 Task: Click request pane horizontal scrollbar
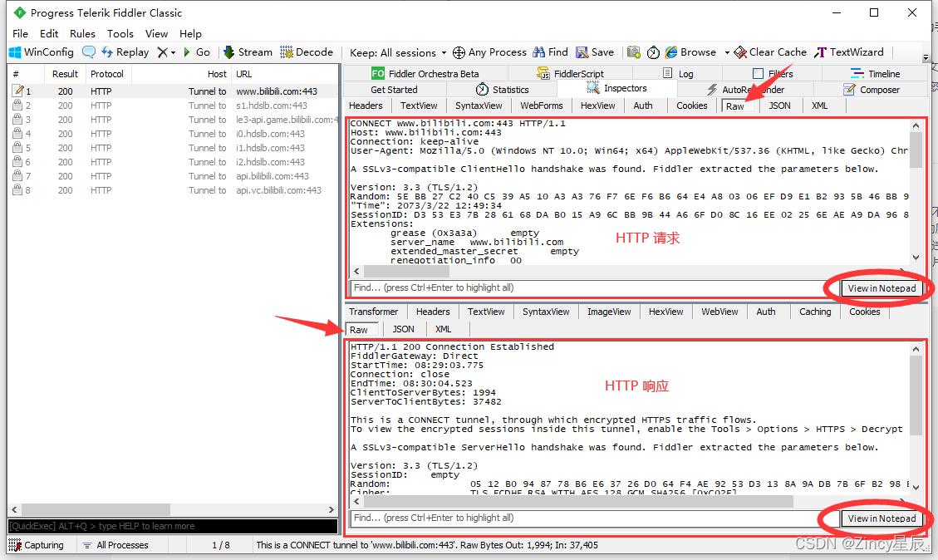pos(631,271)
